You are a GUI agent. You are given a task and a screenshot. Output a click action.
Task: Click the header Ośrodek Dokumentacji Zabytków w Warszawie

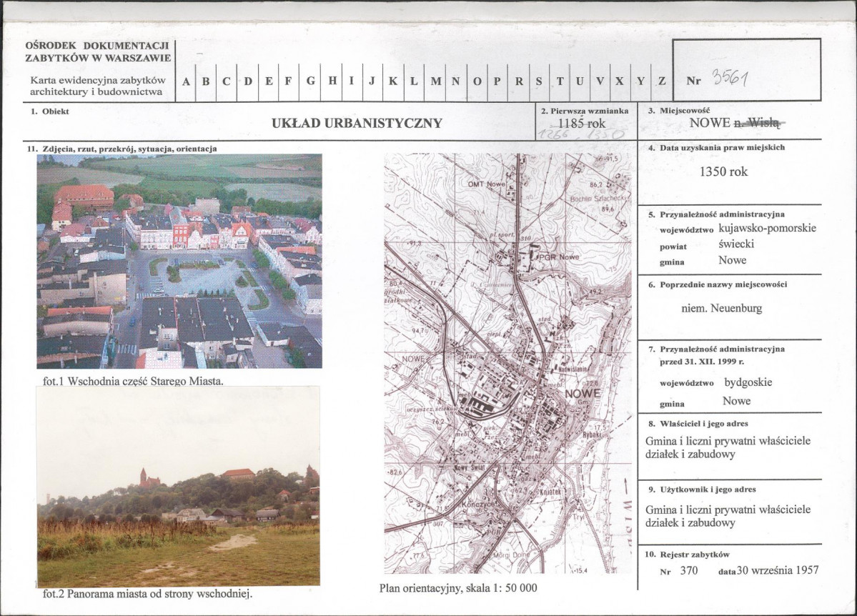pos(99,52)
